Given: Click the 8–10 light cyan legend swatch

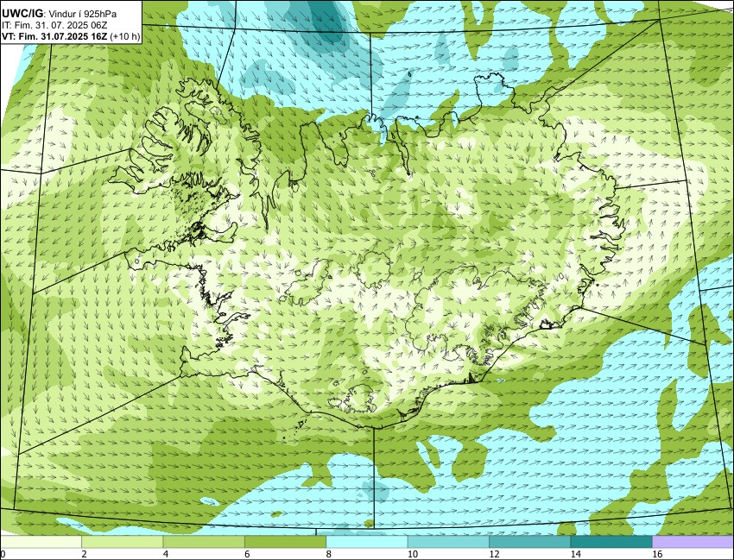Looking at the screenshot, I should 366,542.
